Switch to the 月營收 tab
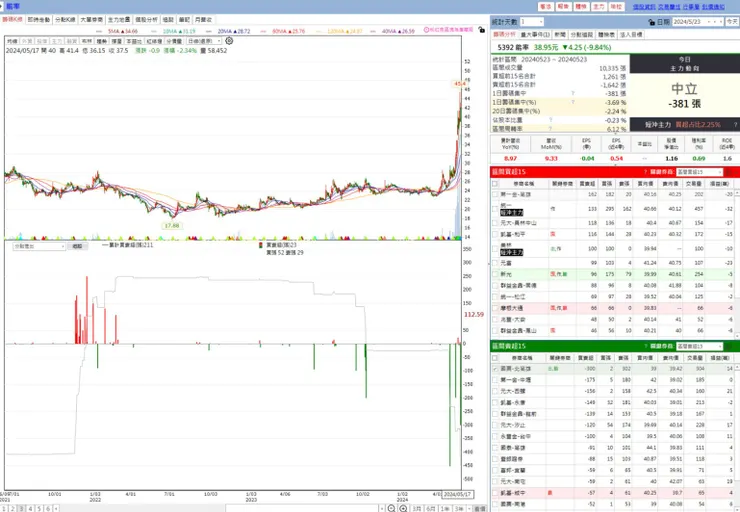 203,20
